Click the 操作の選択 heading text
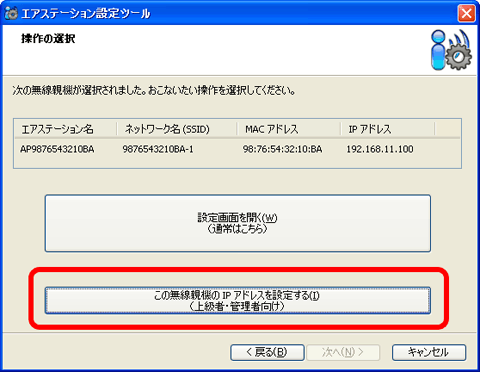Screen dimensions: 480x372 point(48,39)
